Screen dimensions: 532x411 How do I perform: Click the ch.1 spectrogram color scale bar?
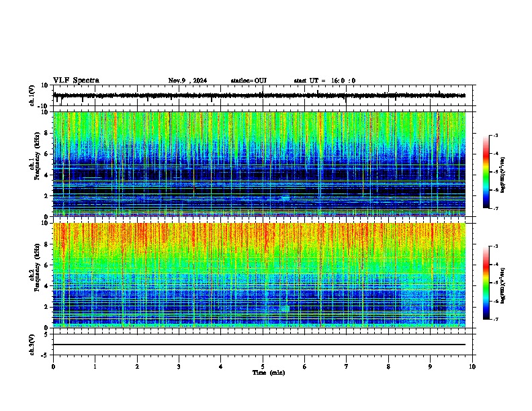pos(486,172)
